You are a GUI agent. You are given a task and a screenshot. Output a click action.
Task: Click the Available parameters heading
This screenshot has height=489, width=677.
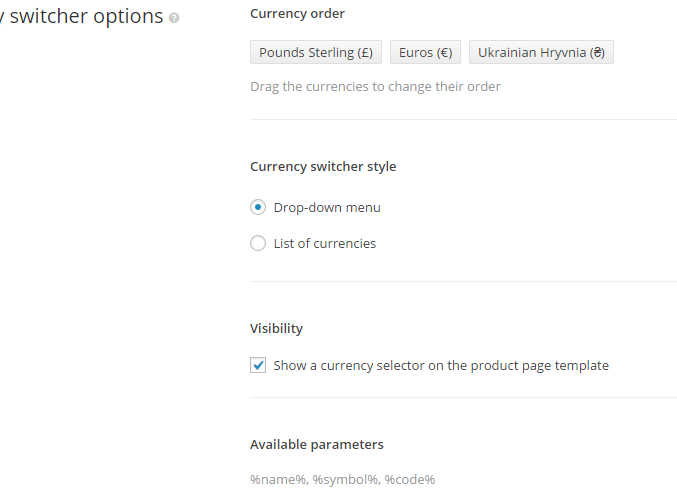point(317,444)
